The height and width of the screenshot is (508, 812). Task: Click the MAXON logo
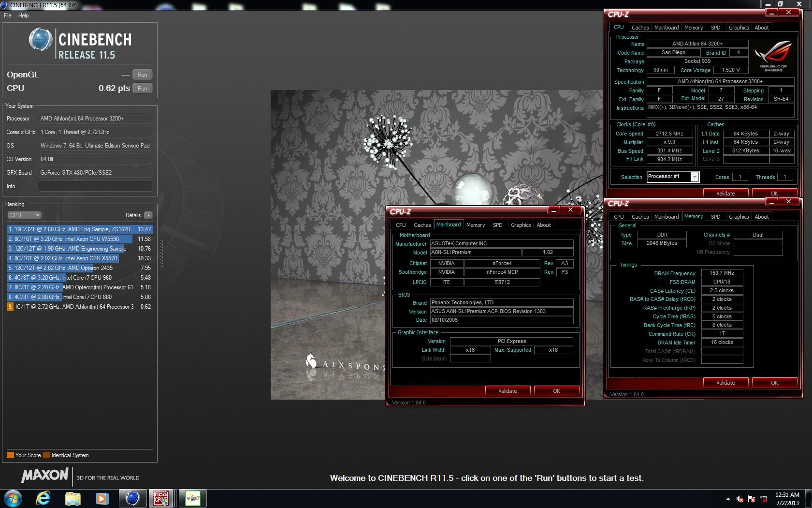(x=44, y=475)
